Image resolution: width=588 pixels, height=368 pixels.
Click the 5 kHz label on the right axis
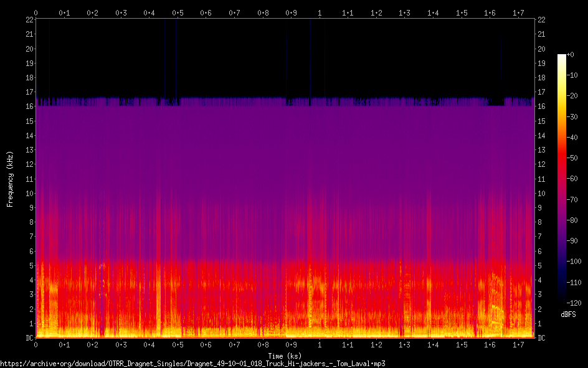coord(539,266)
